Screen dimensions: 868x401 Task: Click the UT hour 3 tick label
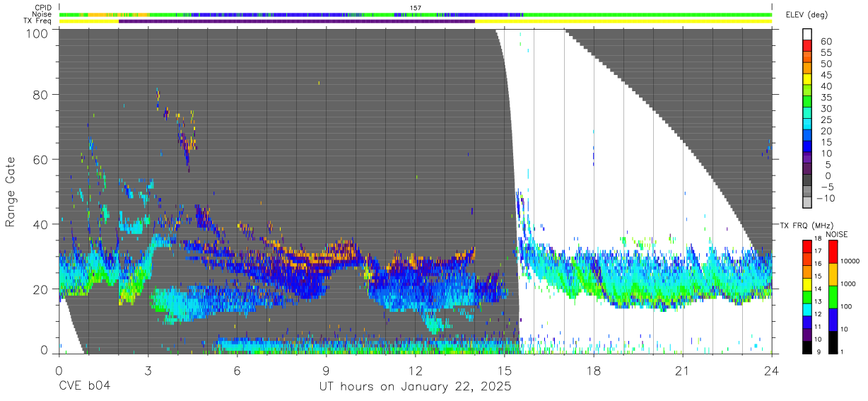tap(148, 371)
